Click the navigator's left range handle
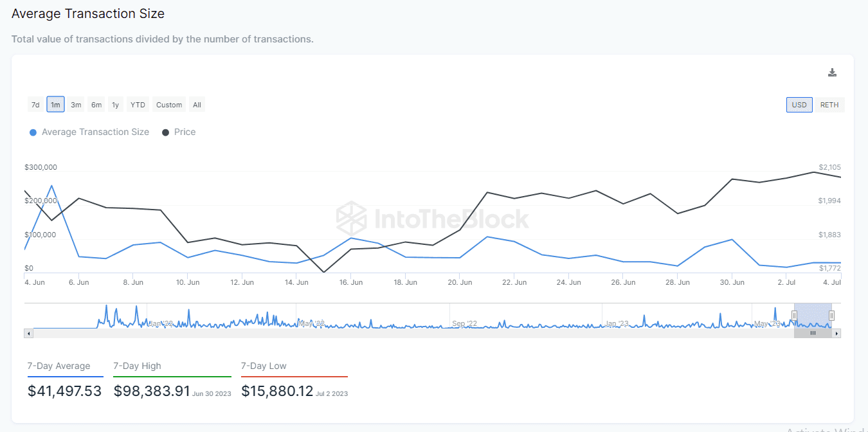The width and height of the screenshot is (868, 432). click(794, 315)
